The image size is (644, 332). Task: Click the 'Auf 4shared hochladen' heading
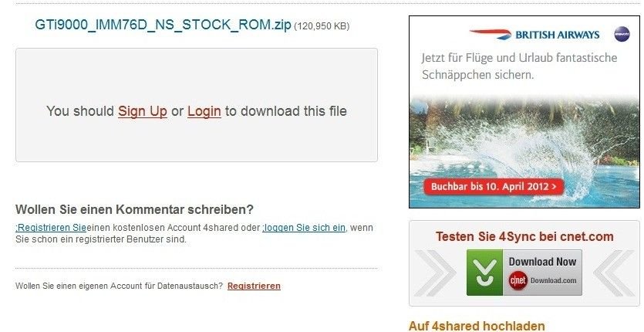(477, 327)
